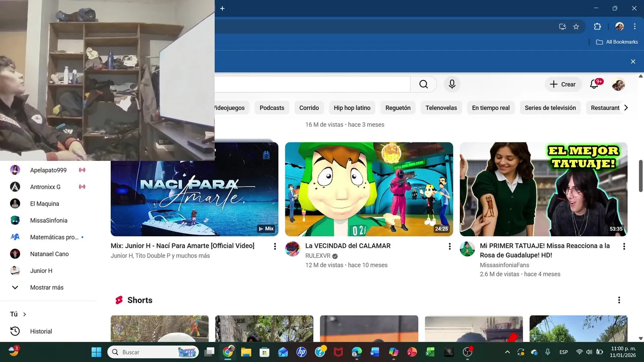Screen dimensions: 644x362
Task: Open La VECINDAD del CALAMAR thumbnail
Action: point(369,189)
